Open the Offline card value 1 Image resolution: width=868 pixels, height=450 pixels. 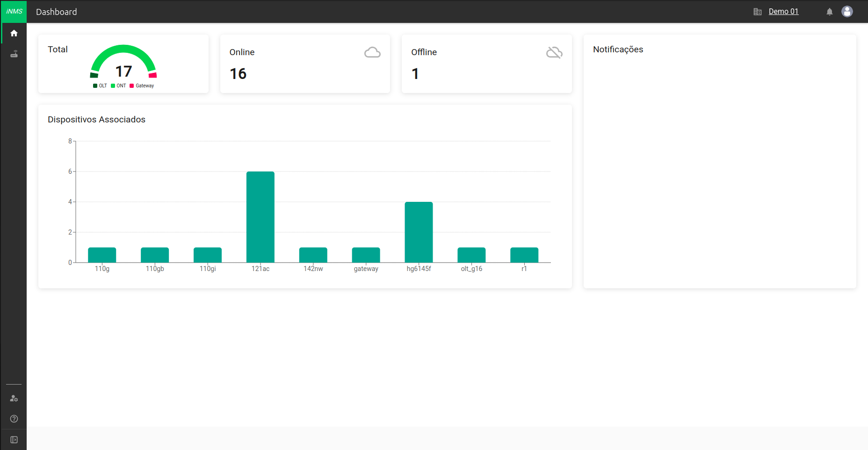point(415,74)
